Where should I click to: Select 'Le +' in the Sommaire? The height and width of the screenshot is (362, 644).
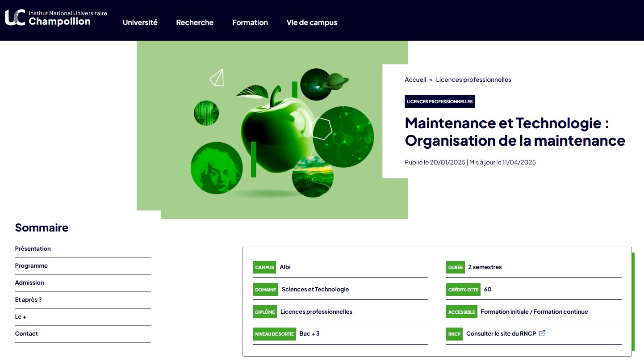(x=21, y=317)
